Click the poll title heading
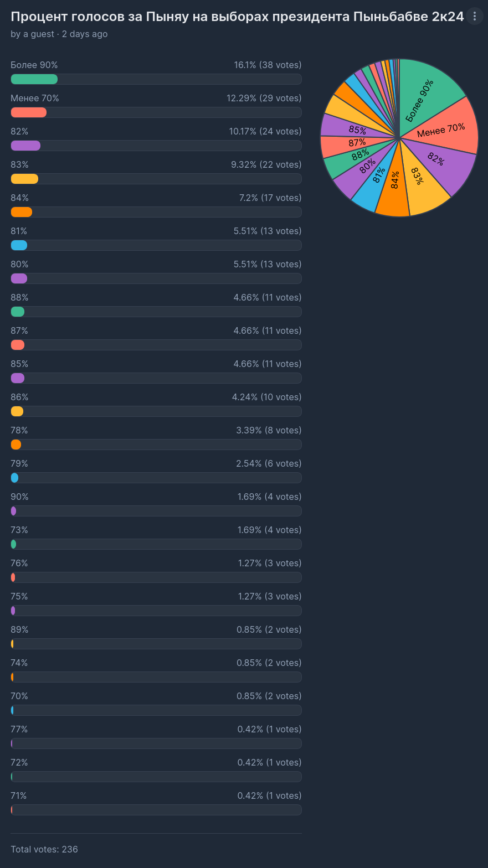 (237, 17)
